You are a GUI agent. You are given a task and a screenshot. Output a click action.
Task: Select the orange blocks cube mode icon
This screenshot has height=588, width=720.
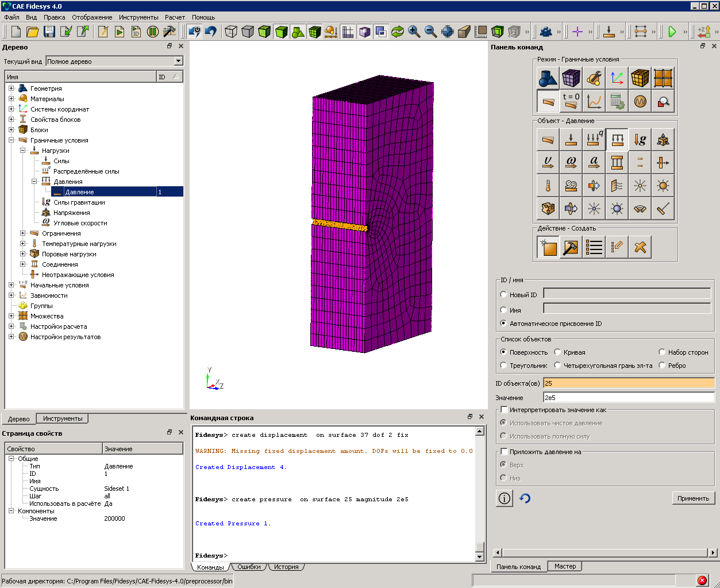click(640, 78)
